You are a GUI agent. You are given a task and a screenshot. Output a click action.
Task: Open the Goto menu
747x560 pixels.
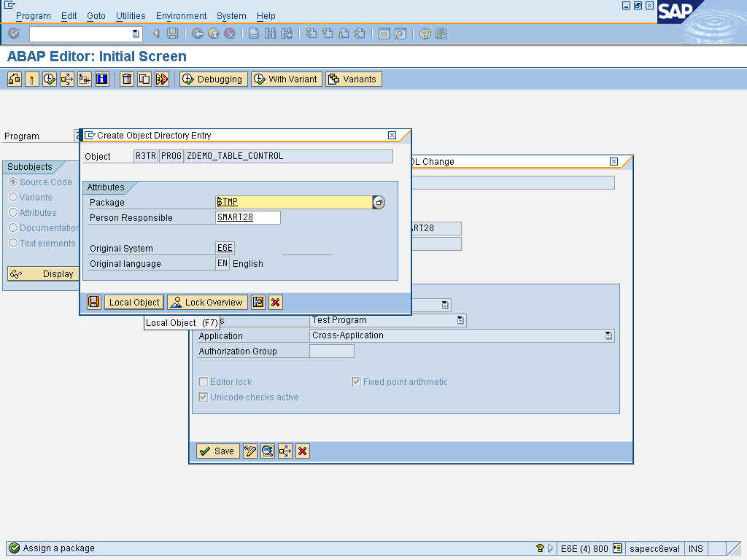96,16
